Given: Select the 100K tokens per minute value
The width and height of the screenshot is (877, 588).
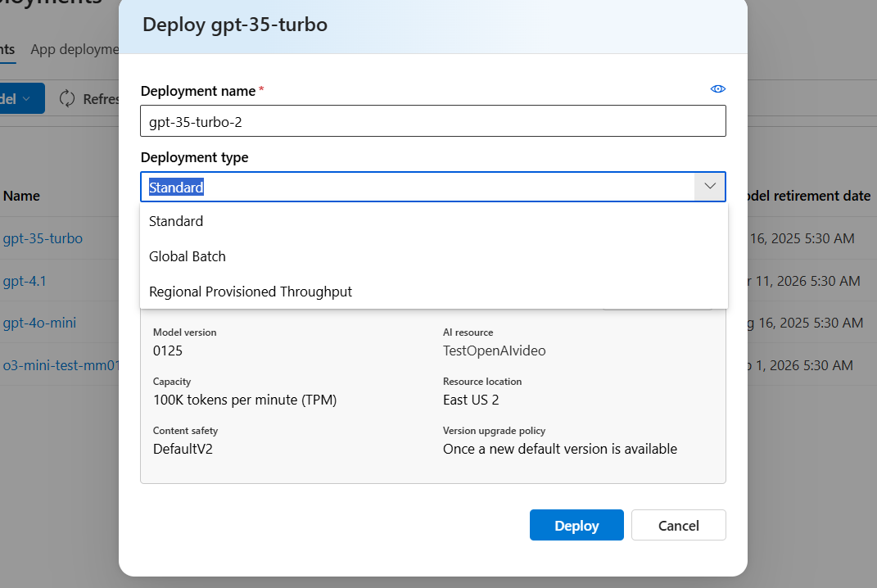Looking at the screenshot, I should pos(245,400).
